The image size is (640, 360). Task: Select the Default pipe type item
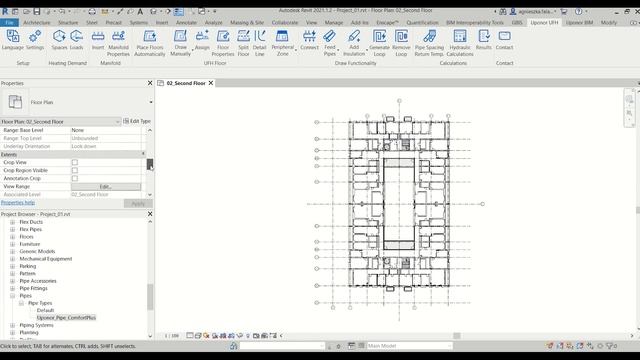tap(45, 310)
